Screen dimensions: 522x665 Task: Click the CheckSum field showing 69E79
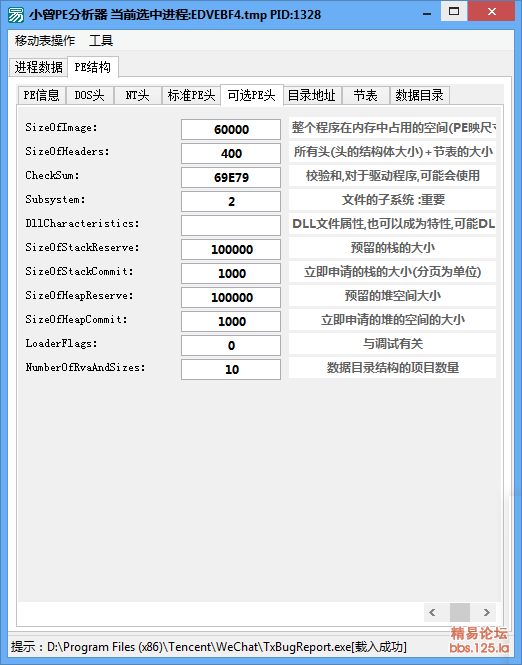pos(231,177)
